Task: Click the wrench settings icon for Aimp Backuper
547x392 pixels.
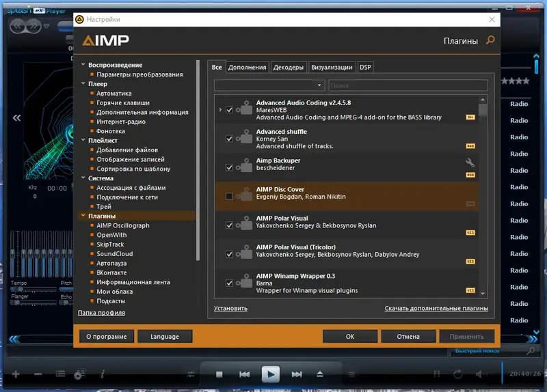Action: pyautogui.click(x=470, y=163)
